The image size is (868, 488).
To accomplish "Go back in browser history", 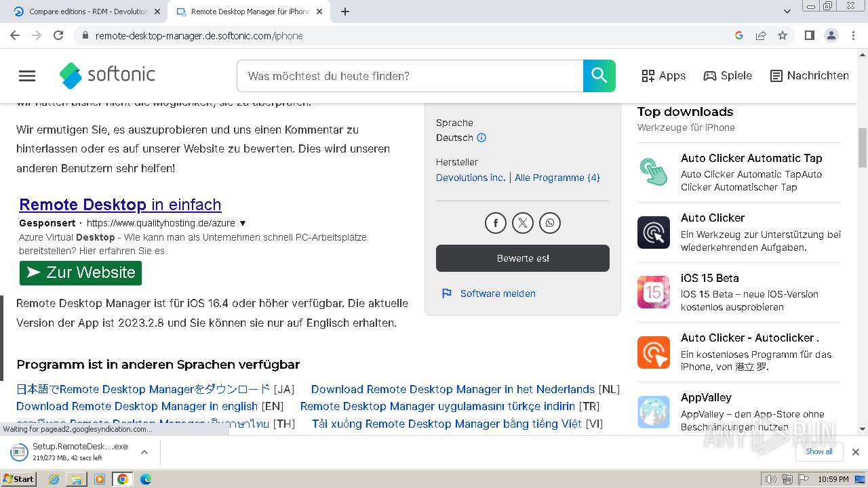I will (15, 35).
